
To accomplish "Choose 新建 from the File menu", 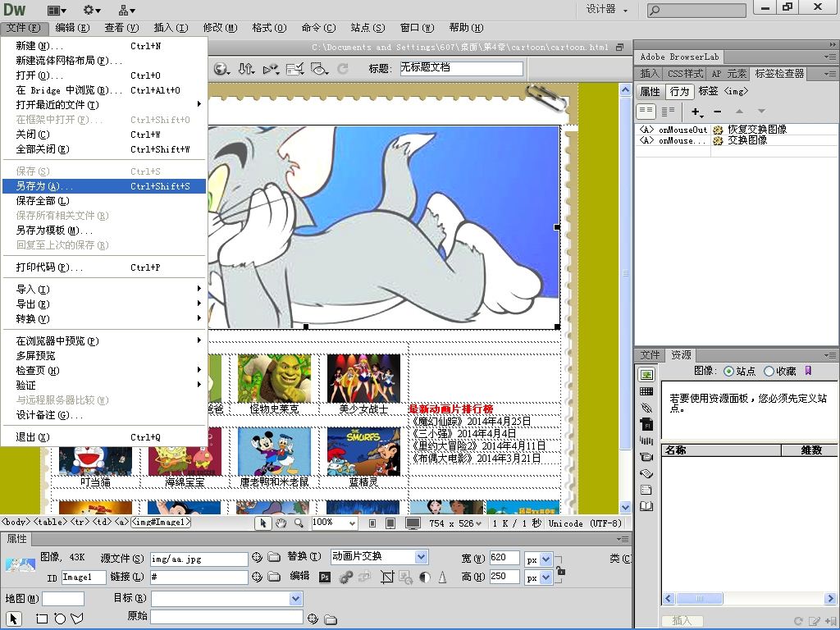I will [104, 46].
